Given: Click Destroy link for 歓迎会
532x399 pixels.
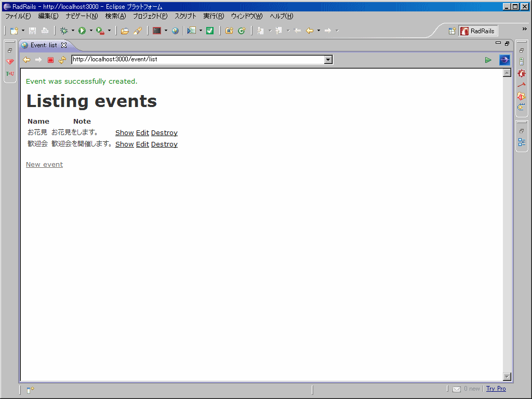Looking at the screenshot, I should [x=164, y=144].
